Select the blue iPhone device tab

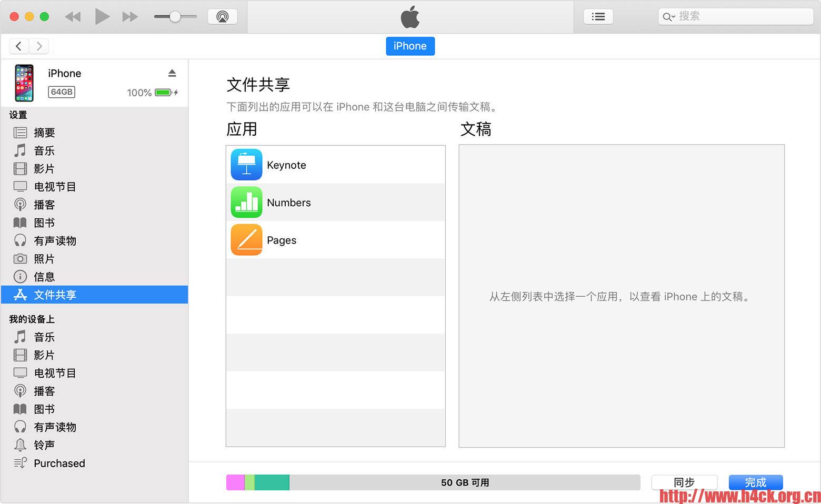click(410, 46)
